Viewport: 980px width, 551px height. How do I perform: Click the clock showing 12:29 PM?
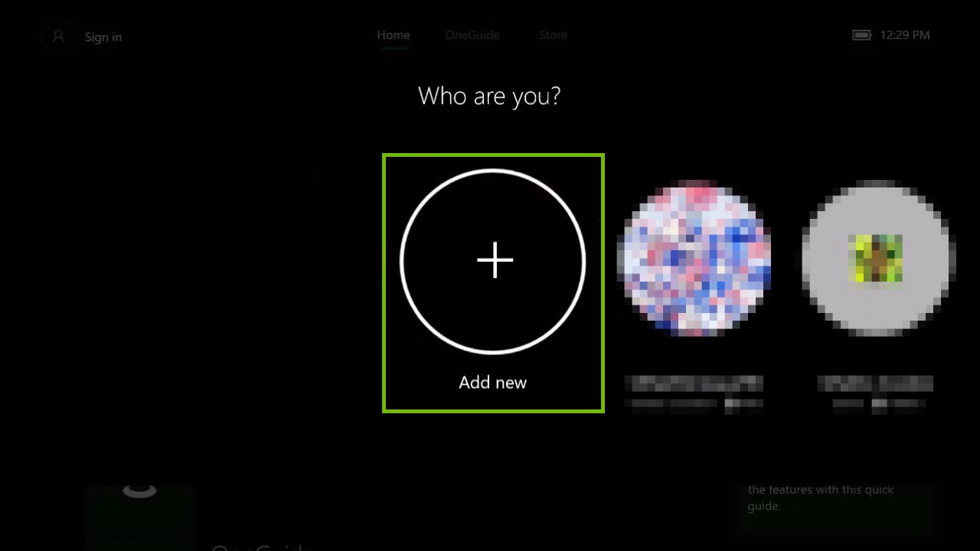pos(905,34)
